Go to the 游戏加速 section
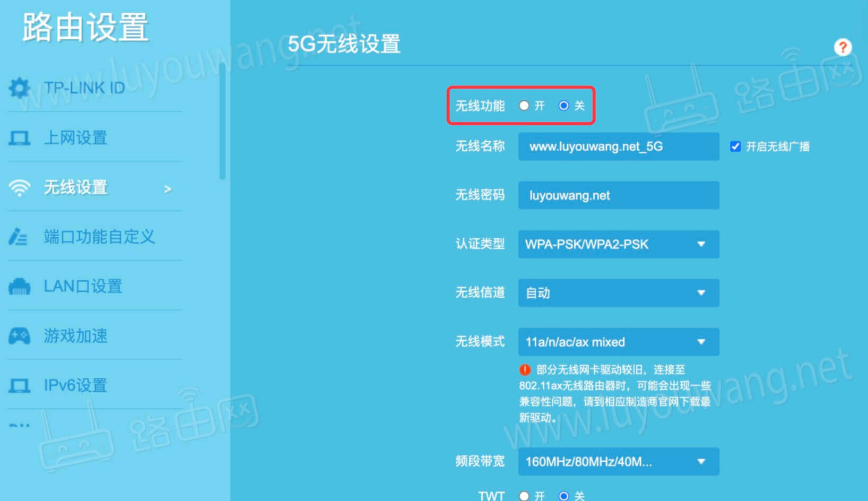Image resolution: width=868 pixels, height=501 pixels. pyautogui.click(x=76, y=336)
